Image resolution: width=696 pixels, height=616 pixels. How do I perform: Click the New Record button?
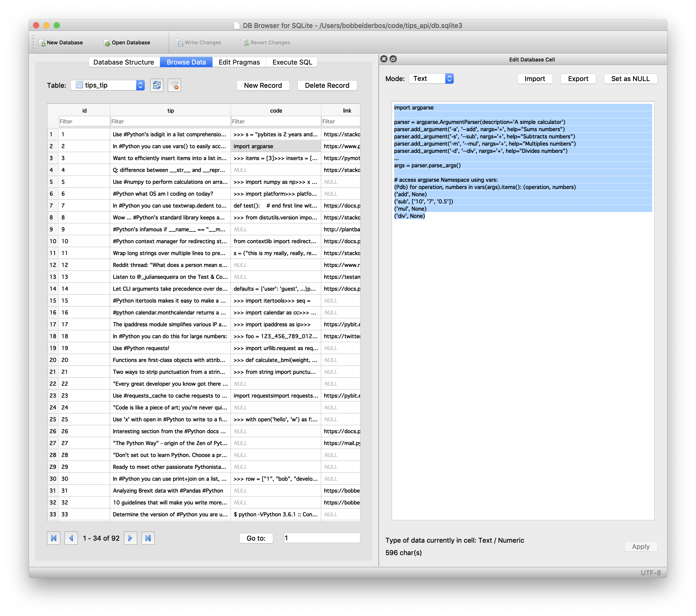263,85
